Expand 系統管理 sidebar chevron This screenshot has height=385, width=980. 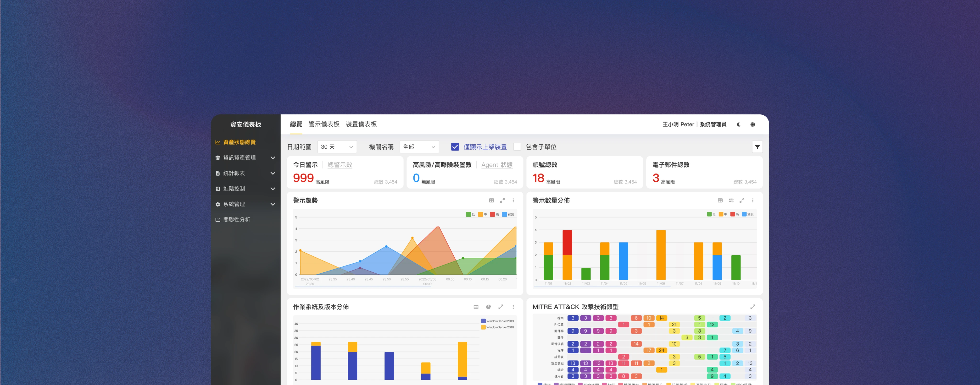tap(272, 204)
